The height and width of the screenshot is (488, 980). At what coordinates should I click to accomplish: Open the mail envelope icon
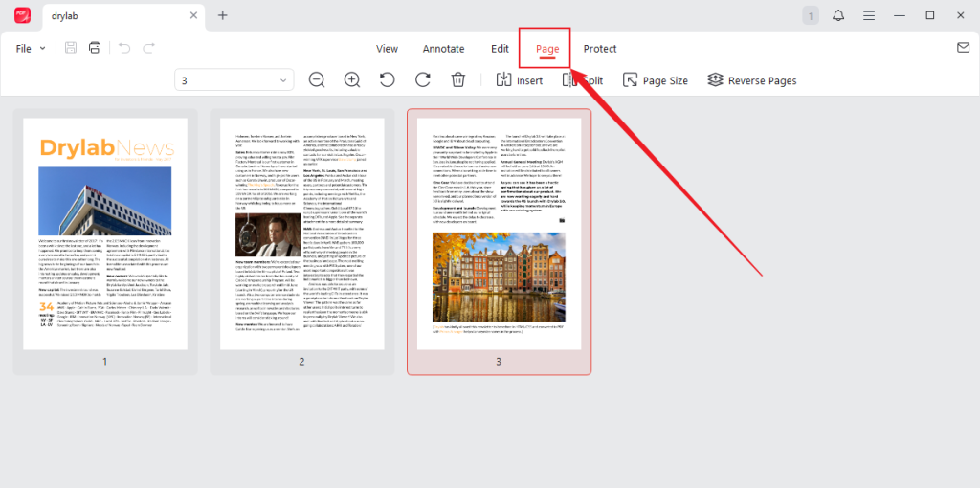(x=963, y=48)
